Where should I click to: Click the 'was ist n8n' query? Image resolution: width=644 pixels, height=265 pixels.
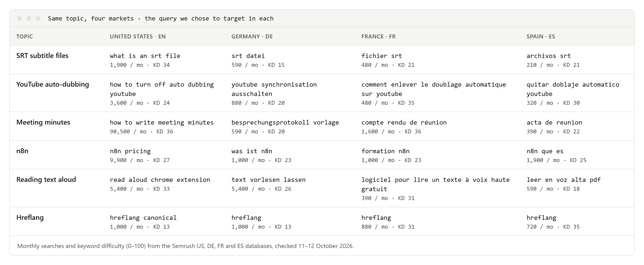252,151
